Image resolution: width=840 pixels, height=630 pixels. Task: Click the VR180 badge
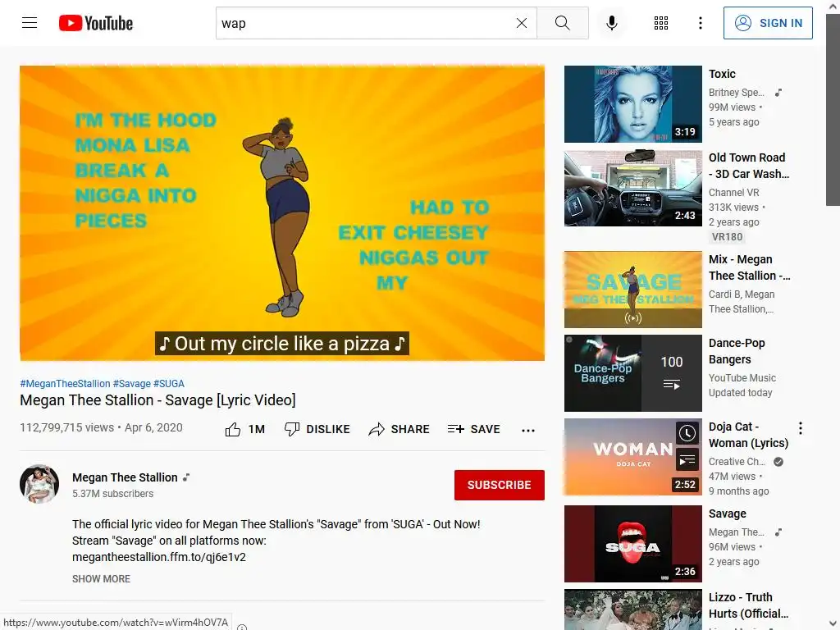pos(727,237)
